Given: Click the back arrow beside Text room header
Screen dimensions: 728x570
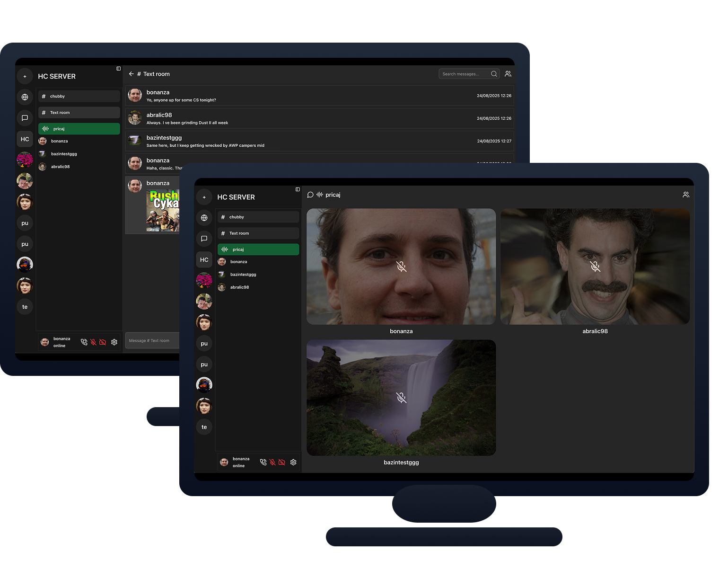Looking at the screenshot, I should [x=131, y=74].
